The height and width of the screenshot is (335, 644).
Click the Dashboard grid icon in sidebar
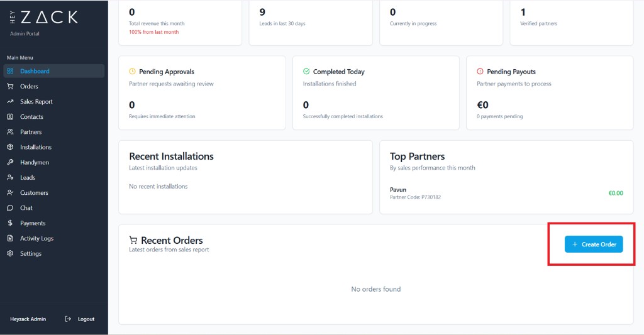pyautogui.click(x=10, y=71)
